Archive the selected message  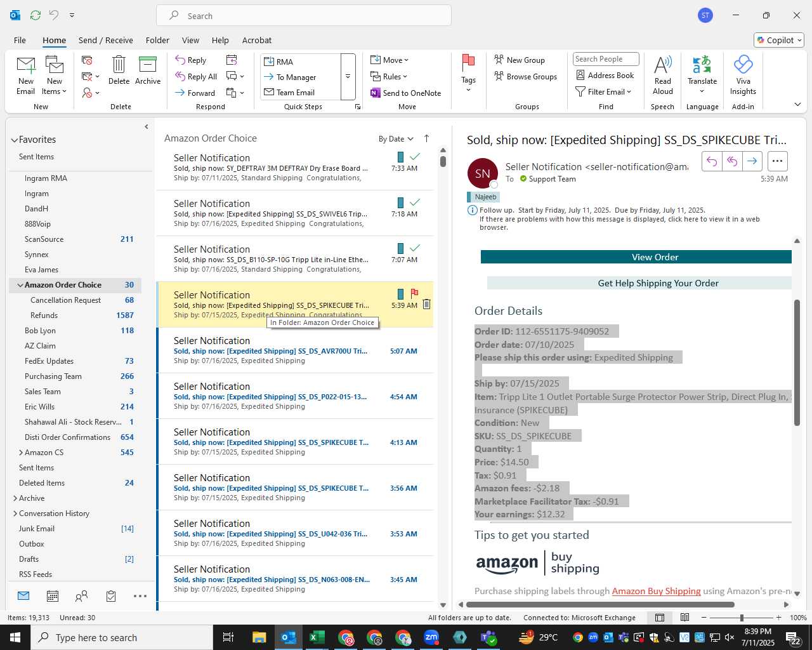tap(148, 70)
